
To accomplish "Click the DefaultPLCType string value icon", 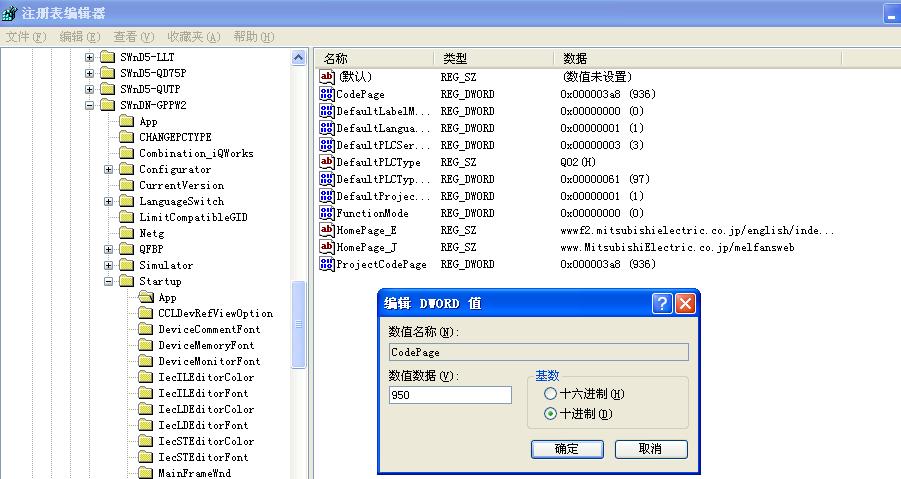I will coord(327,162).
